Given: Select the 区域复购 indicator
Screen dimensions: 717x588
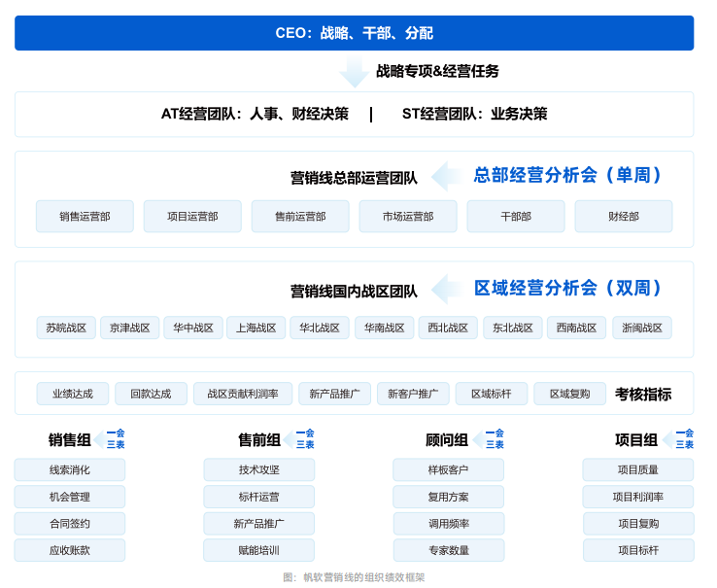Looking at the screenshot, I should (x=569, y=394).
